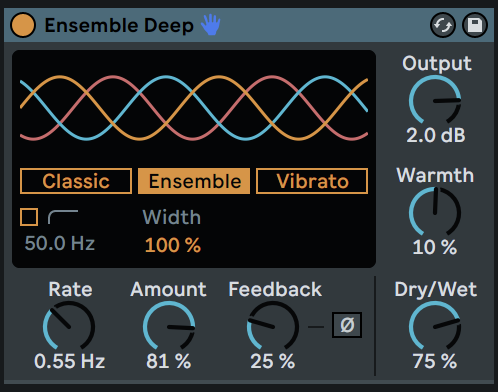This screenshot has height=392, width=498.
Task: Click the Rate knob
Action: [69, 327]
